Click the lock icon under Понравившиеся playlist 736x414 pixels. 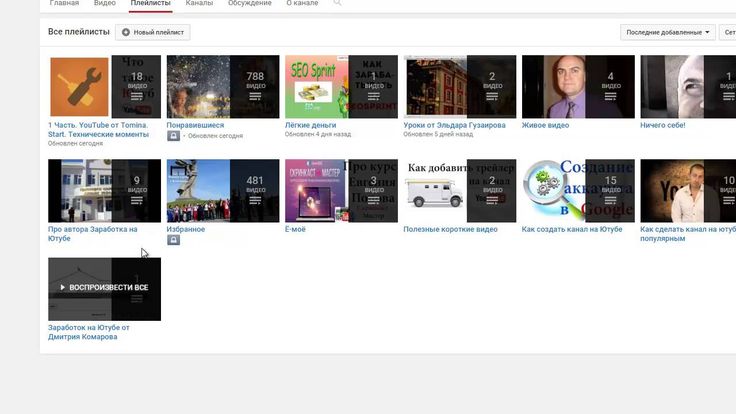click(x=173, y=136)
